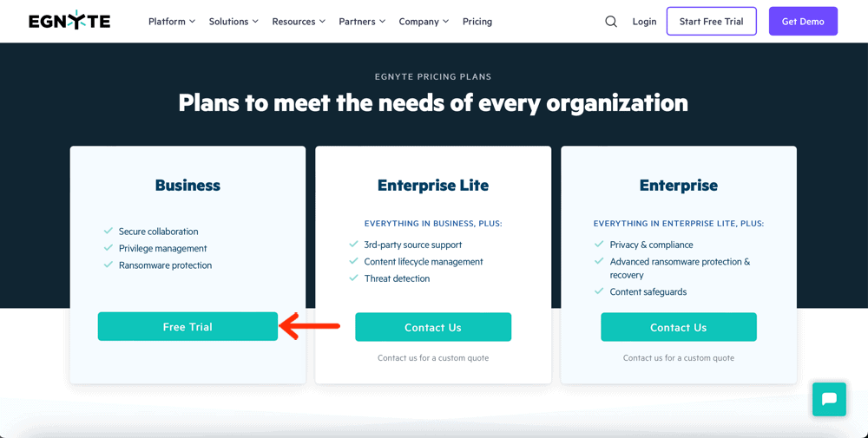Click Contact Us under Enterprise
Viewport: 868px width, 438px height.
678,327
